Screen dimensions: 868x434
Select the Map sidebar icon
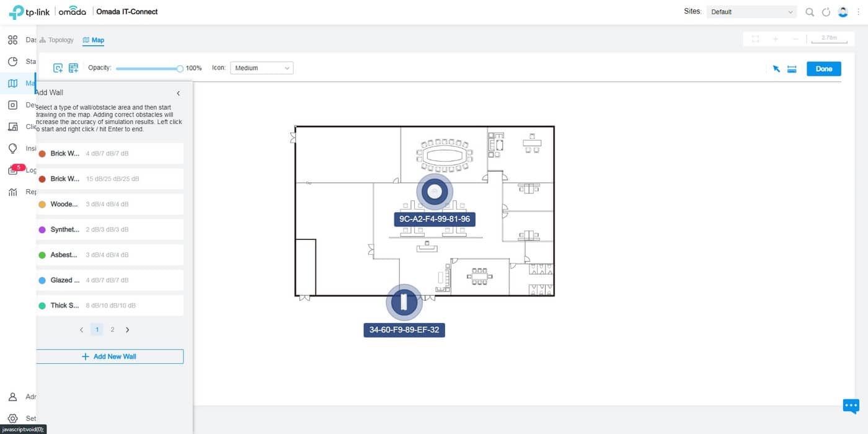[12, 84]
